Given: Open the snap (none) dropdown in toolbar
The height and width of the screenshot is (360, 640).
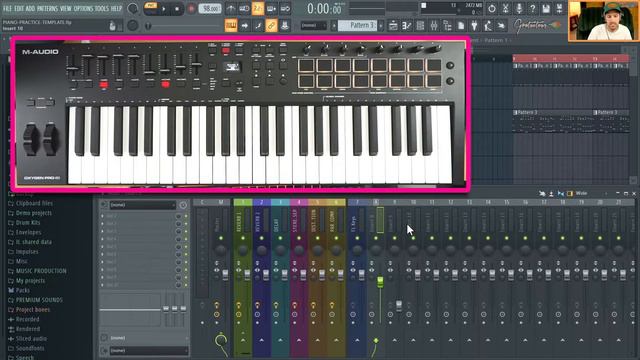Looking at the screenshot, I should [313, 25].
